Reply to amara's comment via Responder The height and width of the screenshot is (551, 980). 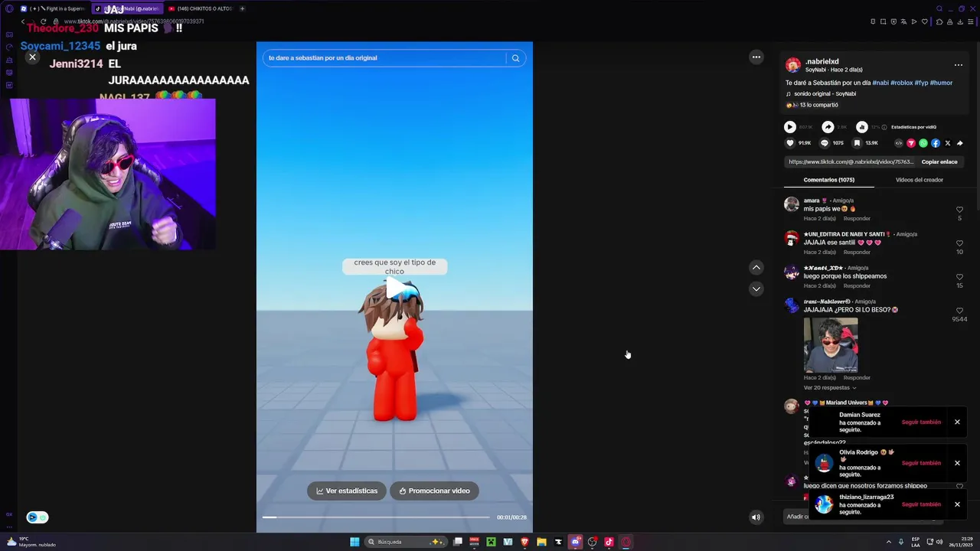tap(857, 219)
